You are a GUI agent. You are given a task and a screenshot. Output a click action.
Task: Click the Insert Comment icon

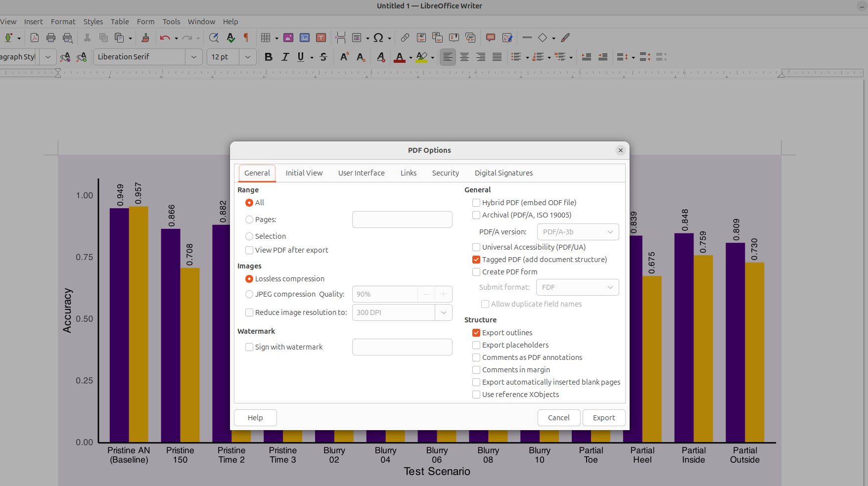(x=491, y=38)
